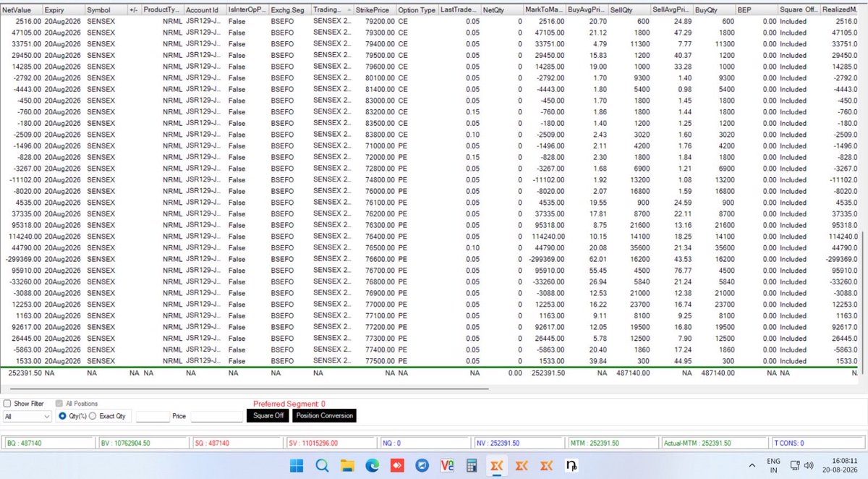Enable the Show Filter checkbox
Screen dimensions: 868x479
pos(7,403)
